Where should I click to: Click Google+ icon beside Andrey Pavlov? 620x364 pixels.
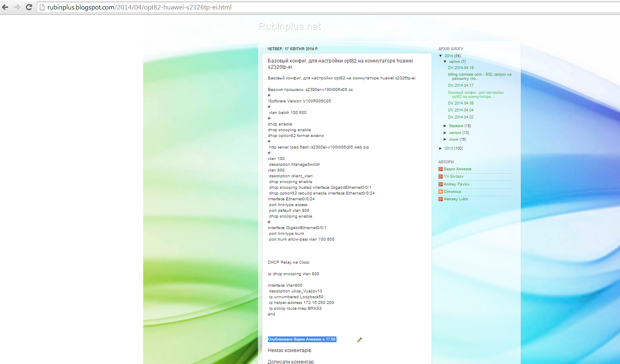pos(441,184)
